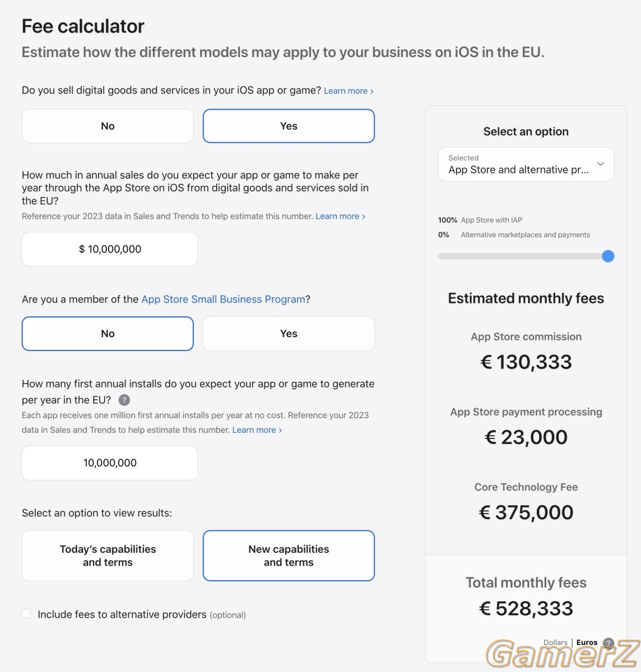Switch currency display to Euros
This screenshot has height=672, width=641.
tap(587, 642)
